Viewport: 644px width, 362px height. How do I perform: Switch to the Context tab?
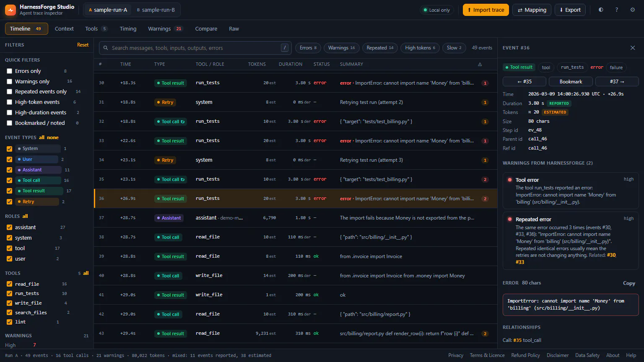tap(64, 28)
